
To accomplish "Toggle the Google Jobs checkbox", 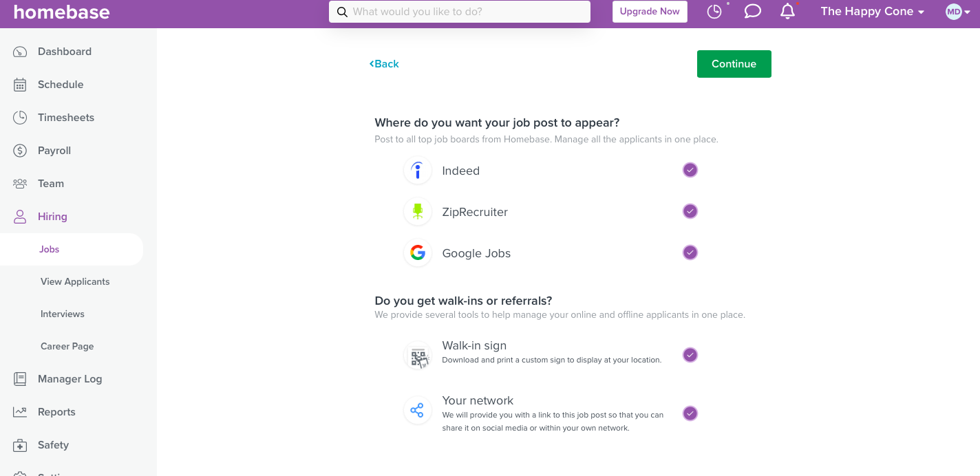I will pyautogui.click(x=690, y=252).
